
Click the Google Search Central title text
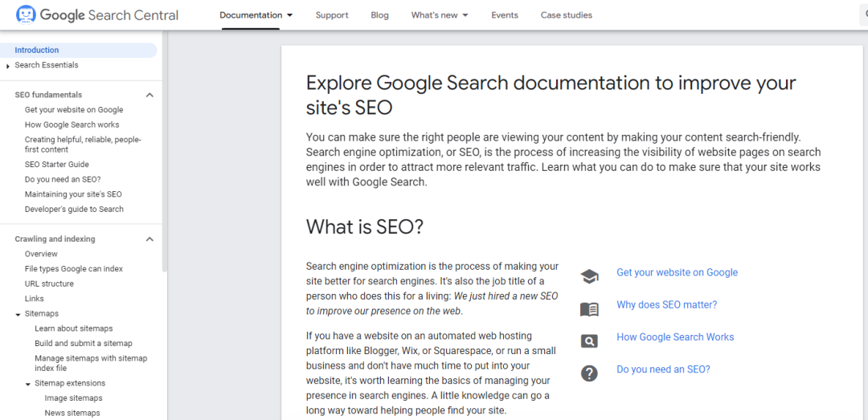(109, 15)
